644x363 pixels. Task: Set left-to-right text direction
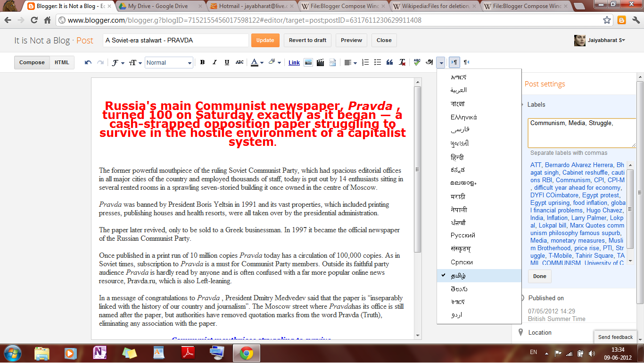pos(454,62)
